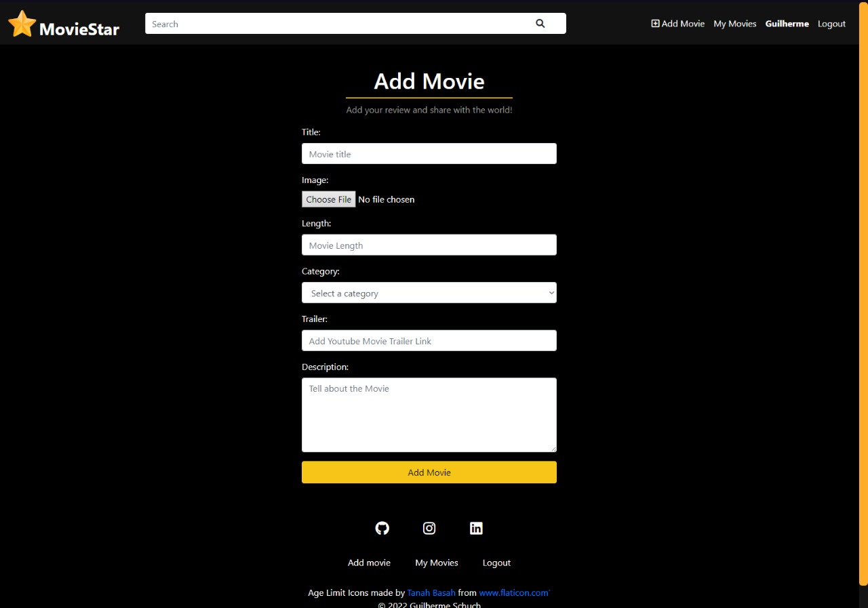Navigate to My Movies in the header

coord(734,23)
